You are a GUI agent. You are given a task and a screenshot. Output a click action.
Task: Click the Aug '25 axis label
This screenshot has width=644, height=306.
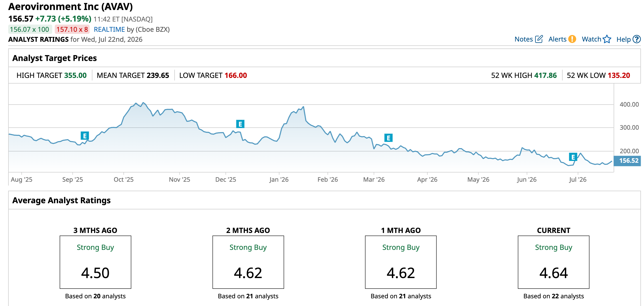tap(22, 180)
